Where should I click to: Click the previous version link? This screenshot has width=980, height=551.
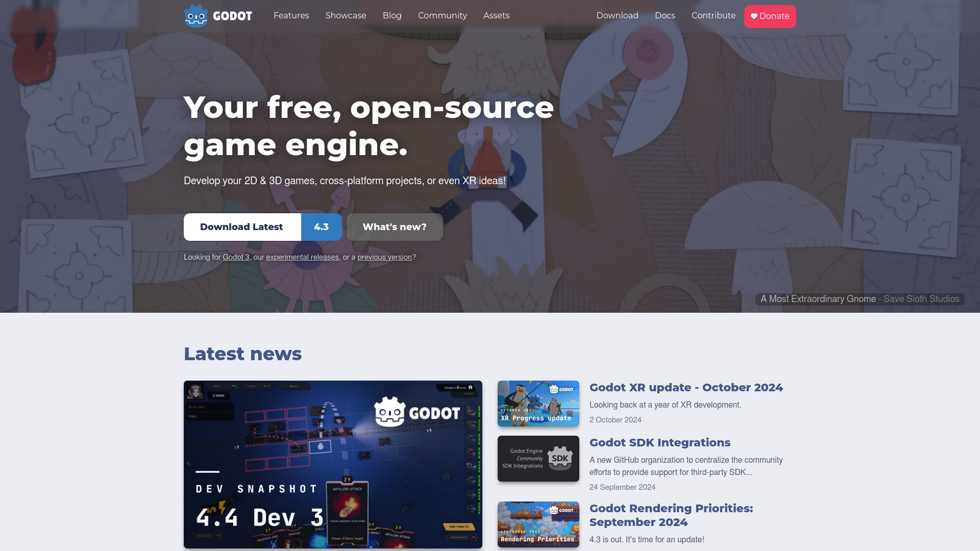click(384, 257)
